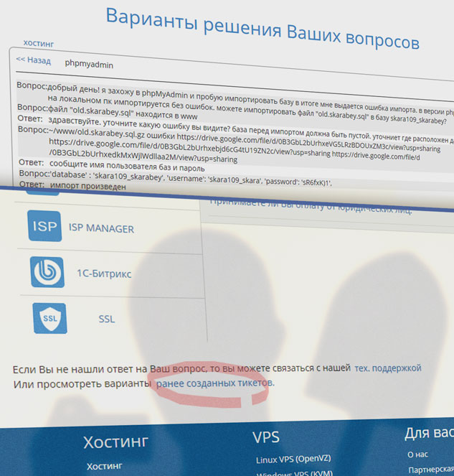Click the Для вас footer heading
Screen dimensions: 454x476
(429, 434)
